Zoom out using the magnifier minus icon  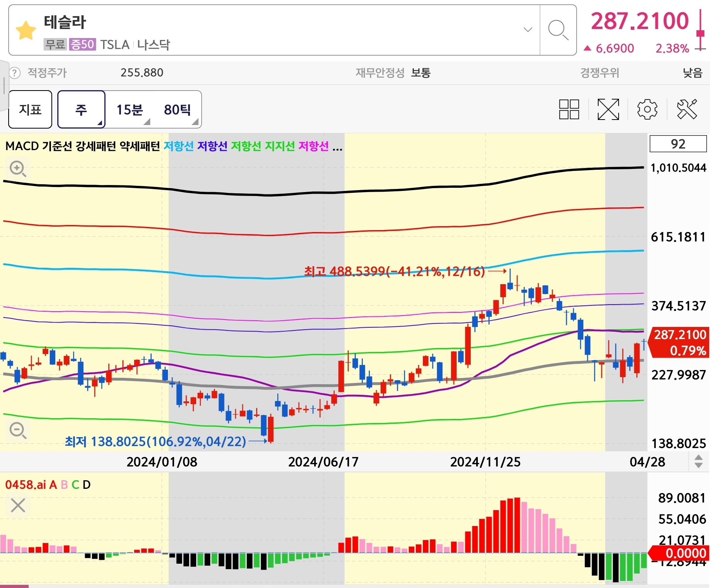[x=18, y=430]
